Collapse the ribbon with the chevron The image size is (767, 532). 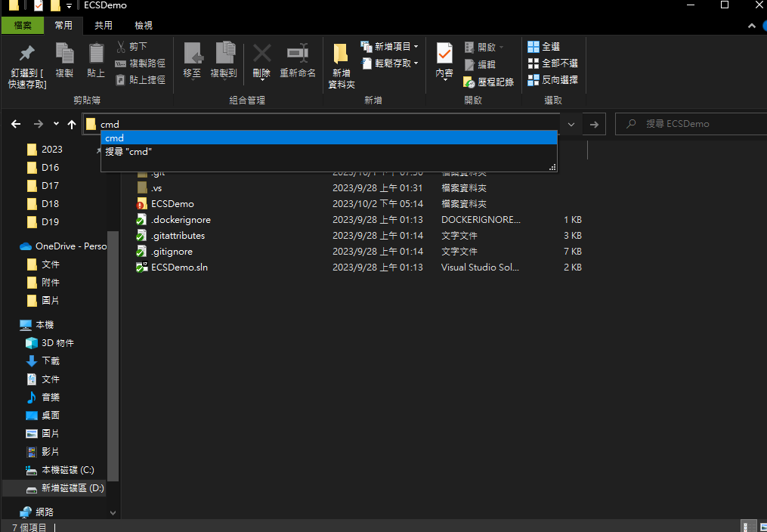point(752,26)
